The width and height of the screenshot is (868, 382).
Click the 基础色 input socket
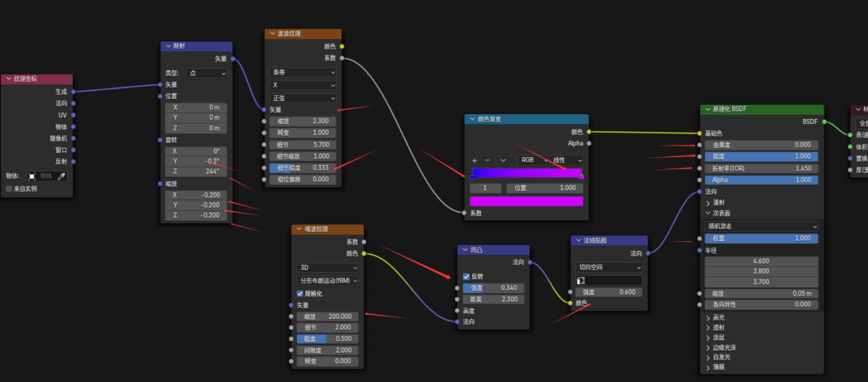(700, 133)
